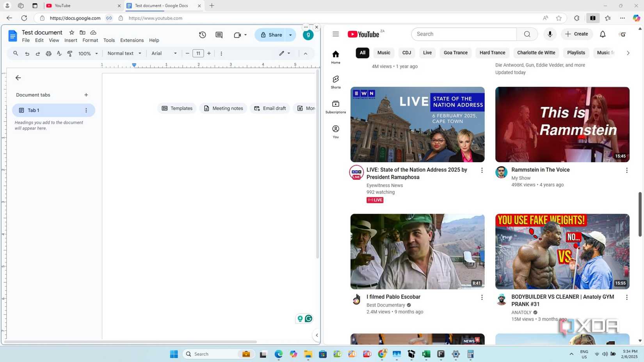
Task: Expand more filter chips with right chevron
Action: [x=628, y=52]
